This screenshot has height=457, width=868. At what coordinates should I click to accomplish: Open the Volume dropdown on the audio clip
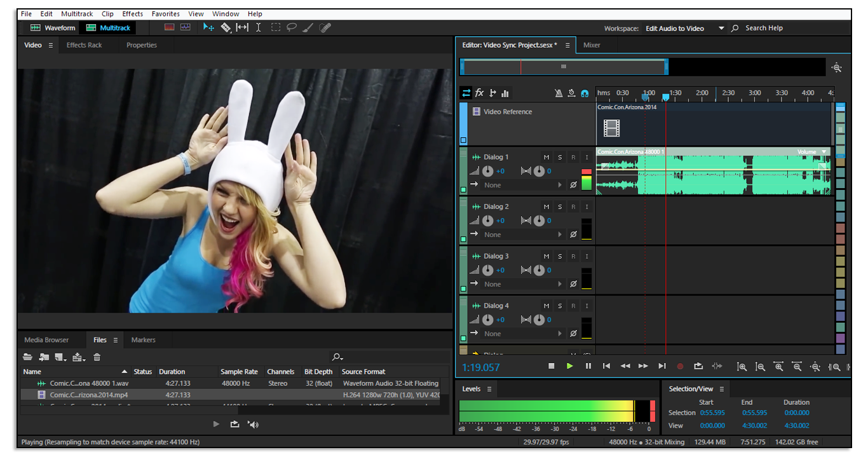pyautogui.click(x=824, y=152)
